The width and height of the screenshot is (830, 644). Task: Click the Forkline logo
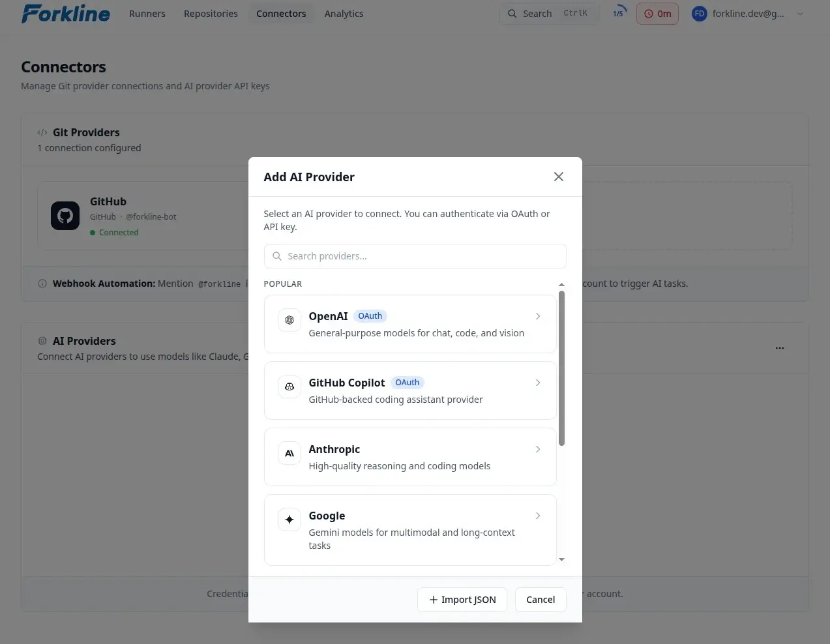(x=66, y=13)
